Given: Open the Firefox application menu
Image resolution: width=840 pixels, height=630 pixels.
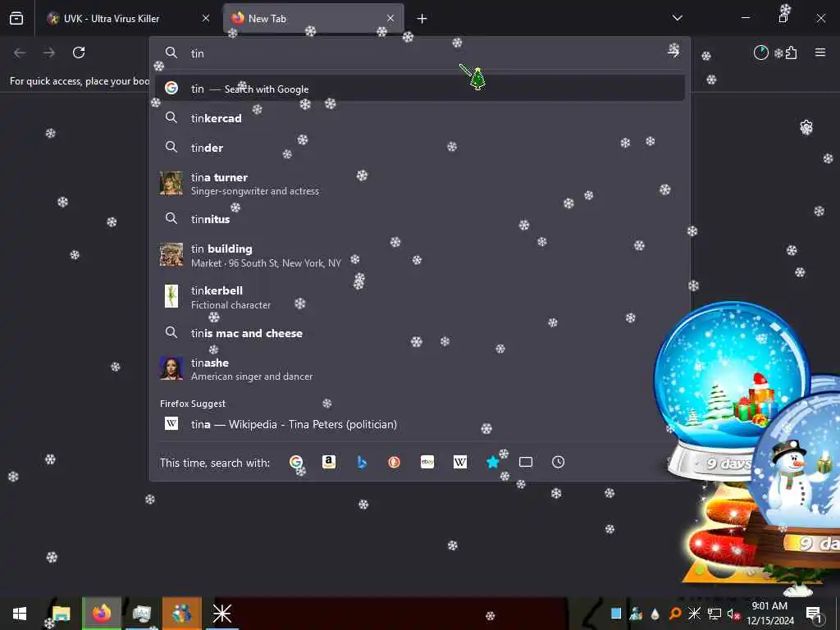Looking at the screenshot, I should [820, 52].
